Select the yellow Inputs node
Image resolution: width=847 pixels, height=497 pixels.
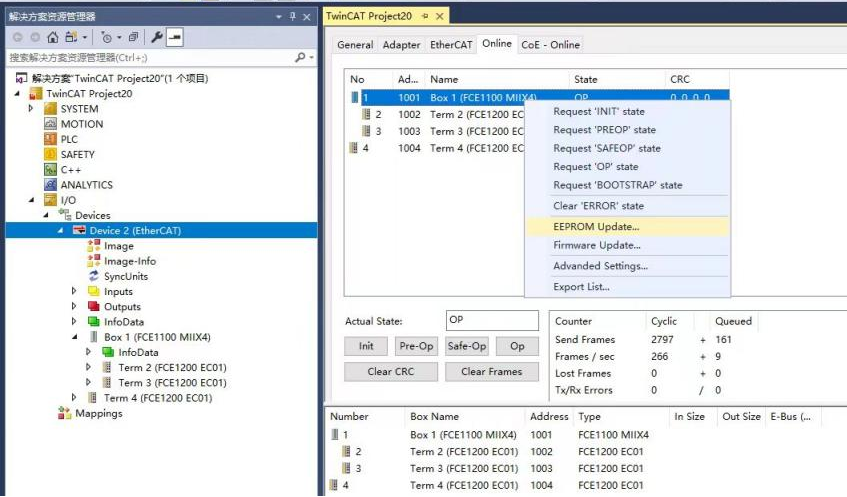coord(118,291)
